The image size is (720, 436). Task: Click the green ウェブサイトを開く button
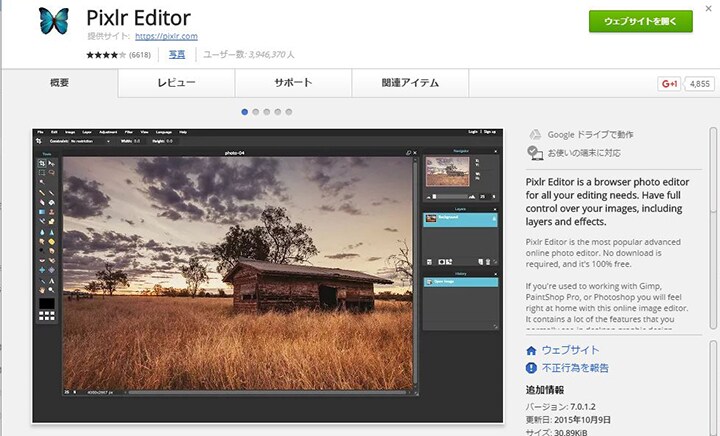pyautogui.click(x=641, y=21)
